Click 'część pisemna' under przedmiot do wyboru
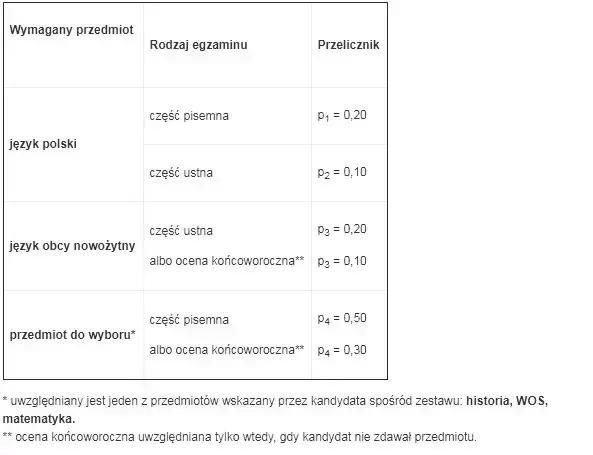 pos(189,320)
